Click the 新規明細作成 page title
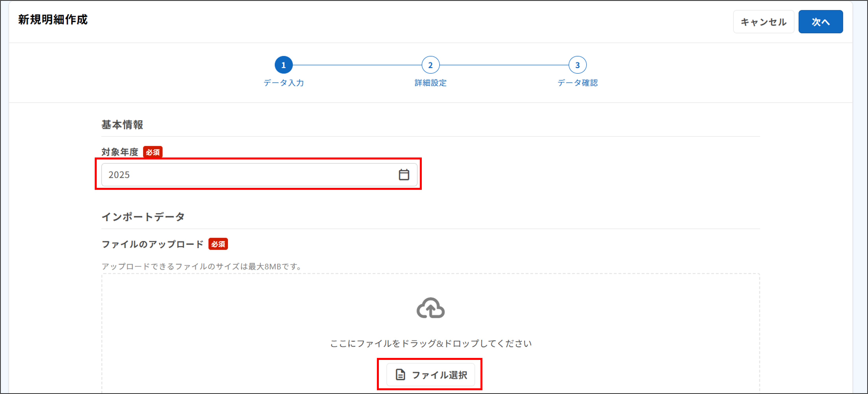 tap(52, 20)
